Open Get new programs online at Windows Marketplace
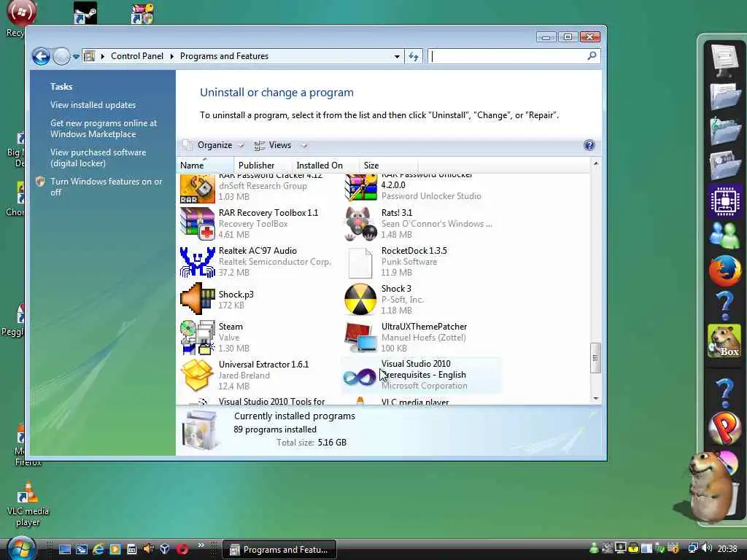 click(x=104, y=128)
